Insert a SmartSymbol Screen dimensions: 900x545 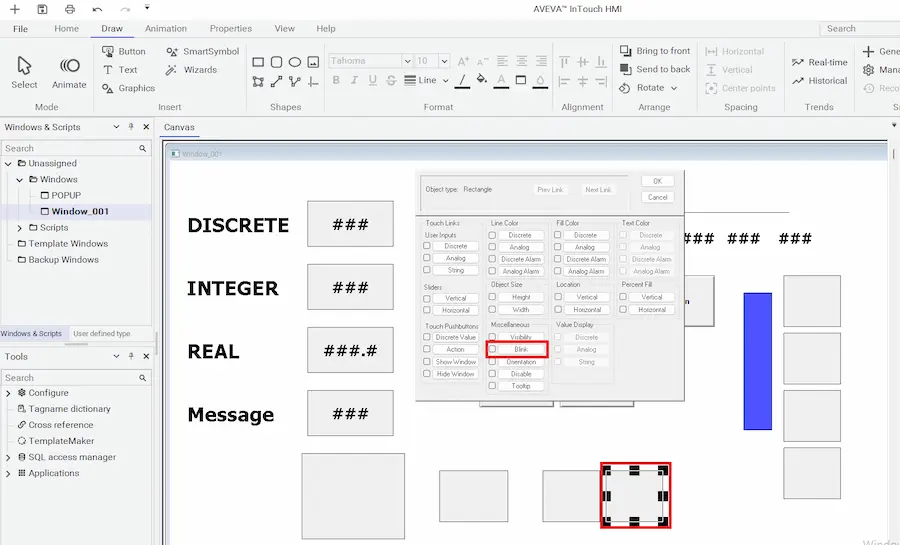pyautogui.click(x=203, y=51)
